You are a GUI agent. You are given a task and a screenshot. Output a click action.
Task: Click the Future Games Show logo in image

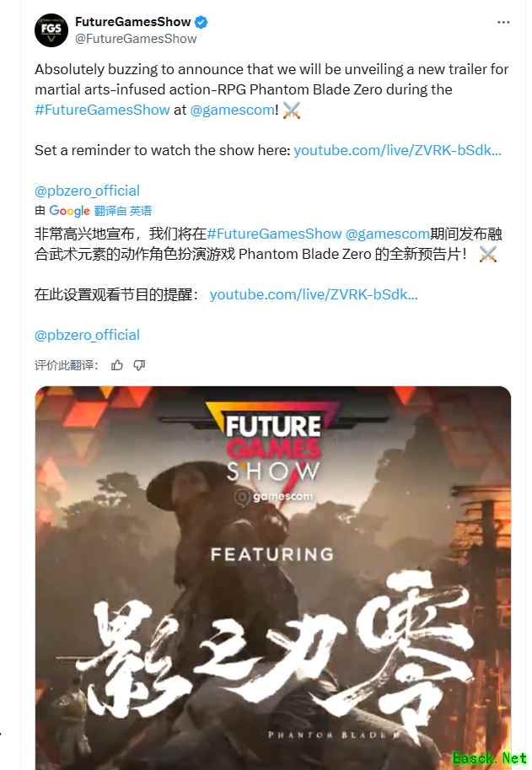pyautogui.click(x=273, y=453)
